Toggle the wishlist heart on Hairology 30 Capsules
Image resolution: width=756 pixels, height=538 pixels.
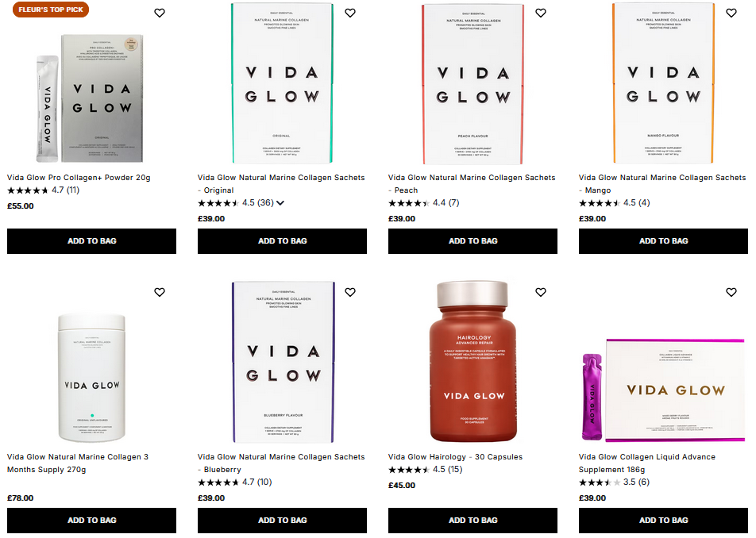tap(541, 292)
